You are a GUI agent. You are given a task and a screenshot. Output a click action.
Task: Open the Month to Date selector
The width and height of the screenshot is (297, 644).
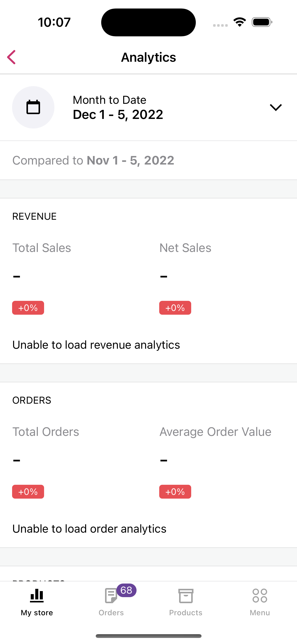point(110,100)
